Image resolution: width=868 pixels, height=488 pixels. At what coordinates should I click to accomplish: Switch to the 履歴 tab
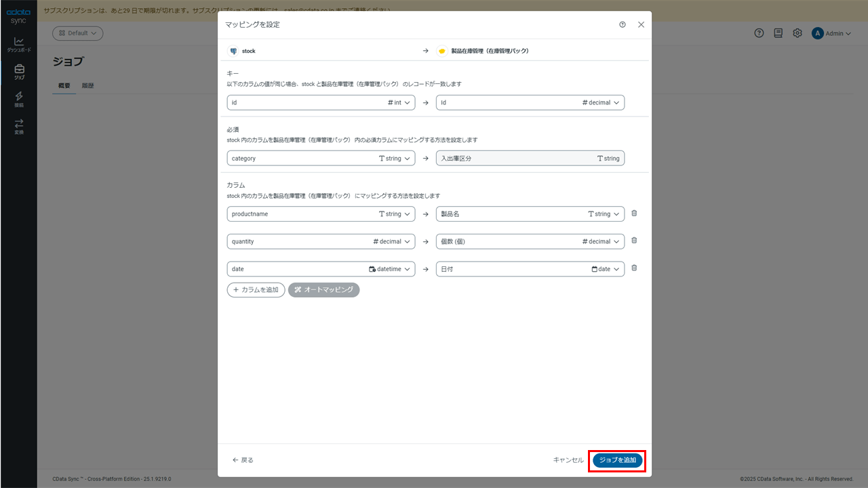pyautogui.click(x=87, y=86)
